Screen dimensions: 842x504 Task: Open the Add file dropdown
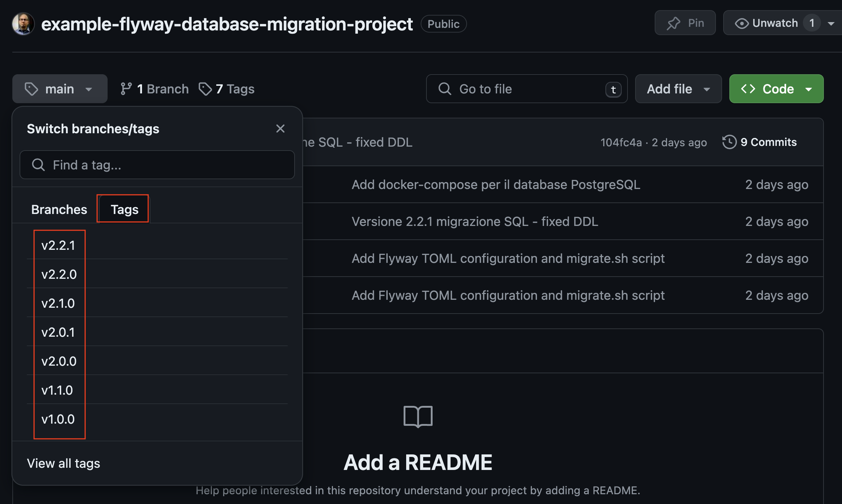tap(678, 89)
